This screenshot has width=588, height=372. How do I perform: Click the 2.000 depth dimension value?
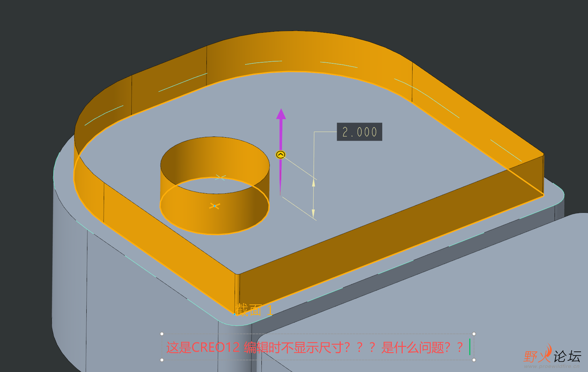tap(360, 132)
